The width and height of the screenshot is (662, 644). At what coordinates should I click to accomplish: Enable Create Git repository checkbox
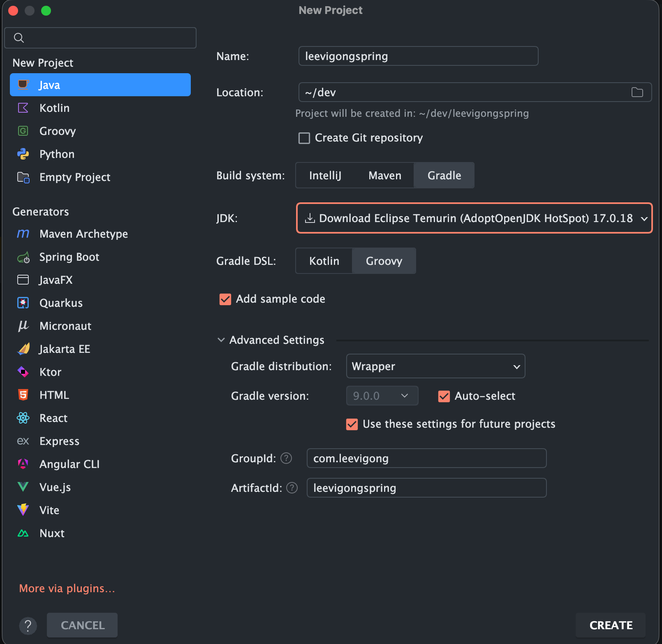coord(304,138)
